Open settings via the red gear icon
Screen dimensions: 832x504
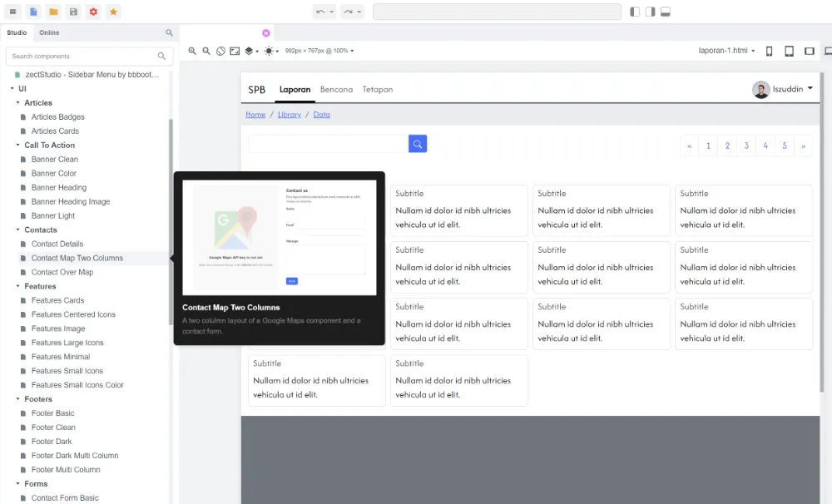click(x=92, y=12)
